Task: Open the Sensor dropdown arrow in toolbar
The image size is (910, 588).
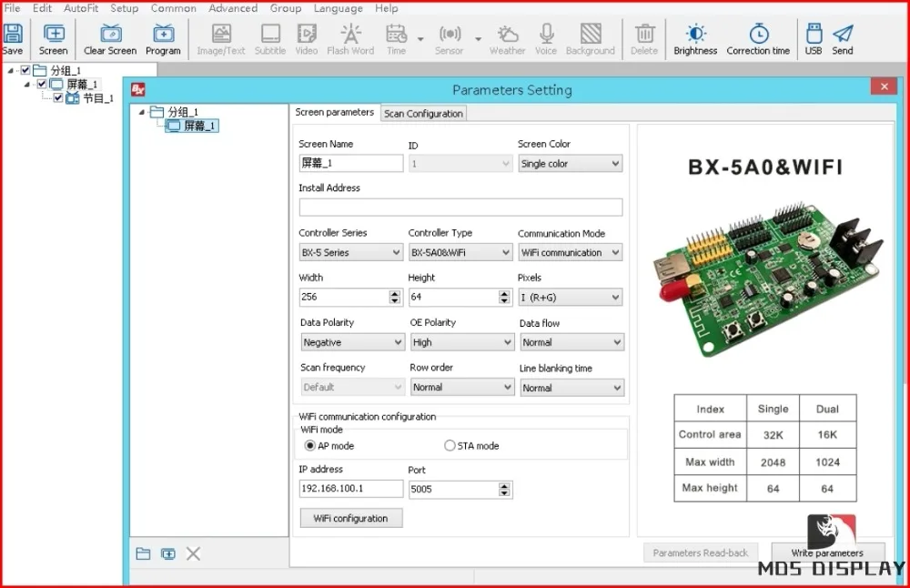Action: [x=479, y=39]
